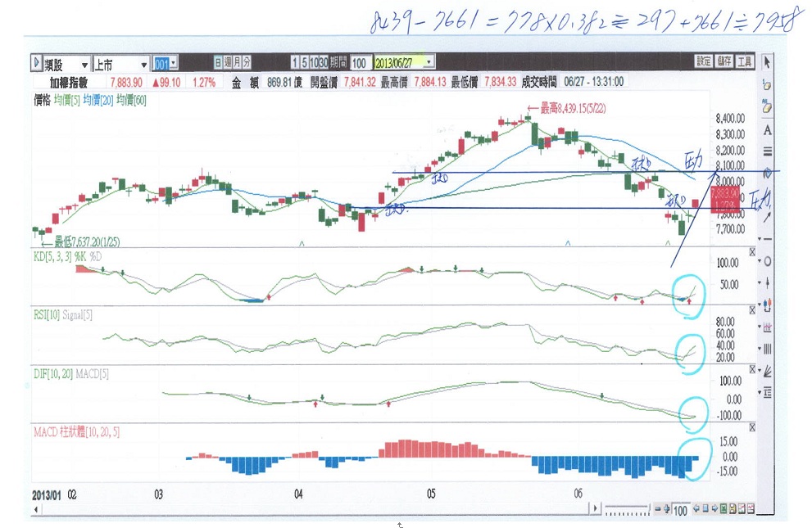
Task: Click the MACD 柱狀體[10, 20, 5] label
Action: (77, 431)
